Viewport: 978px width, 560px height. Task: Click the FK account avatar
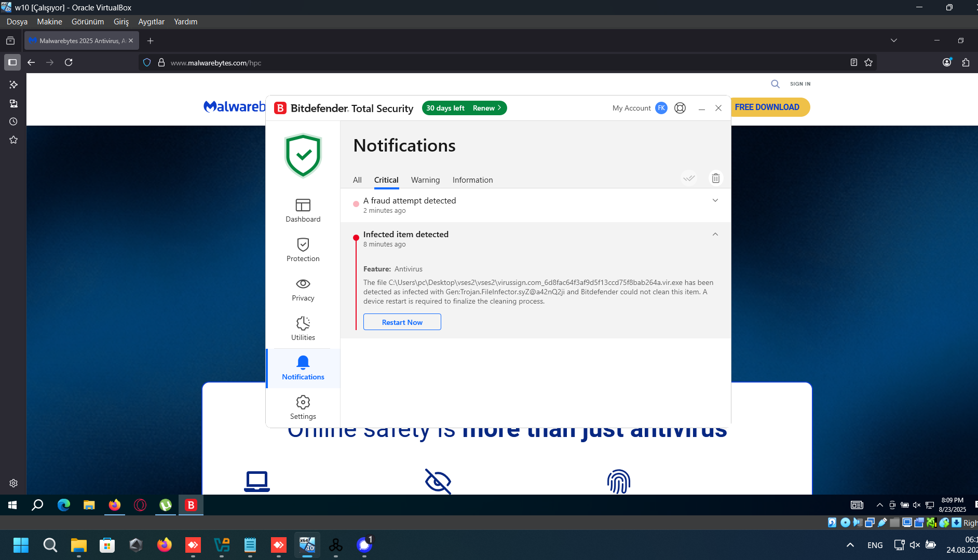point(661,108)
